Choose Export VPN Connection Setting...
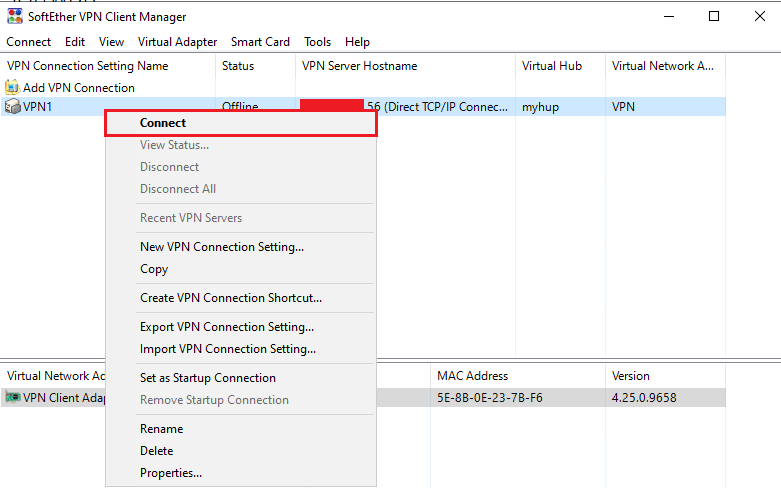 [x=241, y=327]
